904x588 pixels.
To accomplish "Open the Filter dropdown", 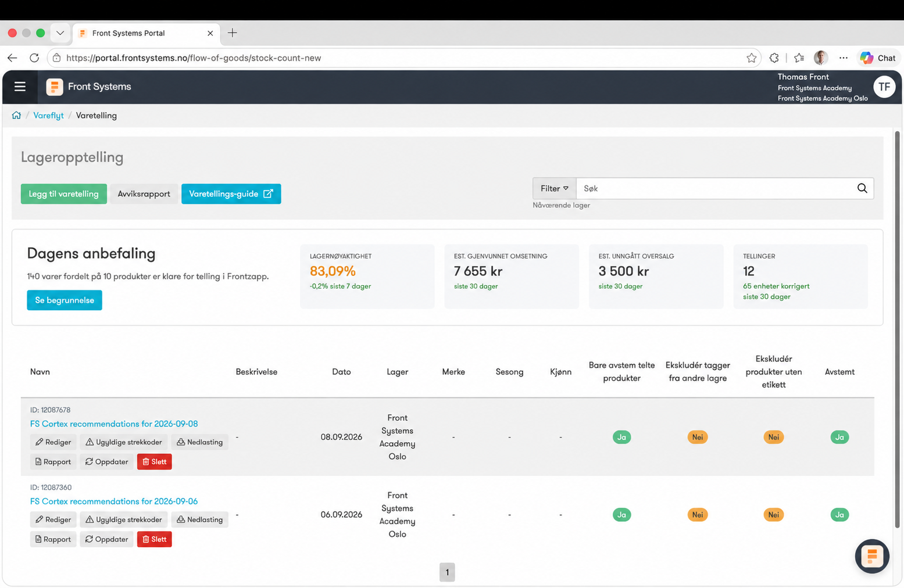I will 555,188.
